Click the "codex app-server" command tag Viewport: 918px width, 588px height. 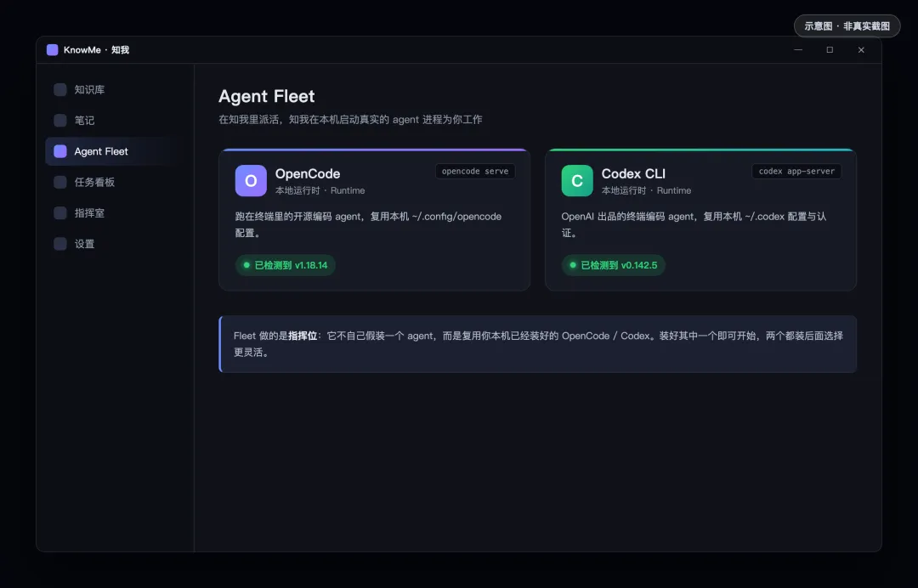(796, 172)
